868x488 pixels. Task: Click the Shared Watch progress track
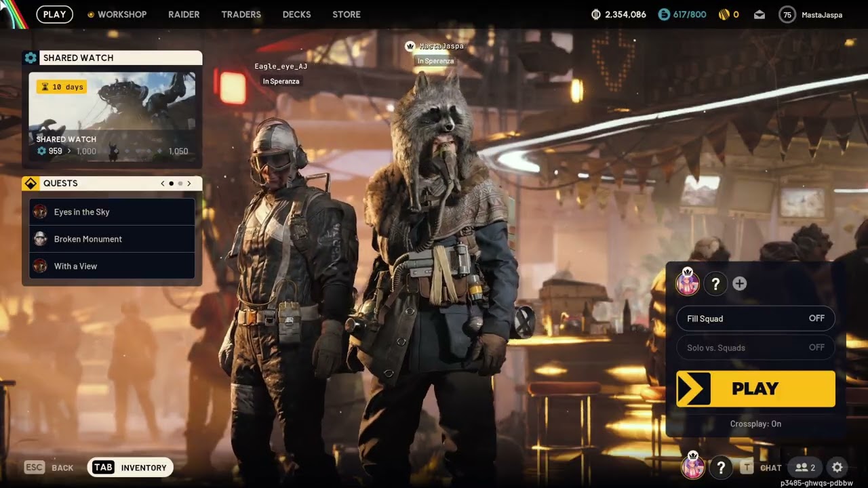point(131,151)
